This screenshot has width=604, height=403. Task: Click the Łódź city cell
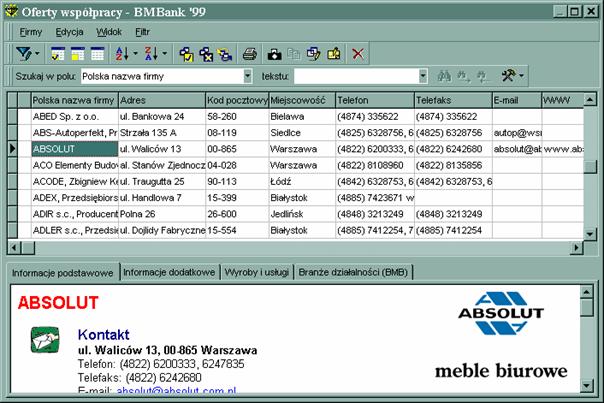tap(302, 181)
